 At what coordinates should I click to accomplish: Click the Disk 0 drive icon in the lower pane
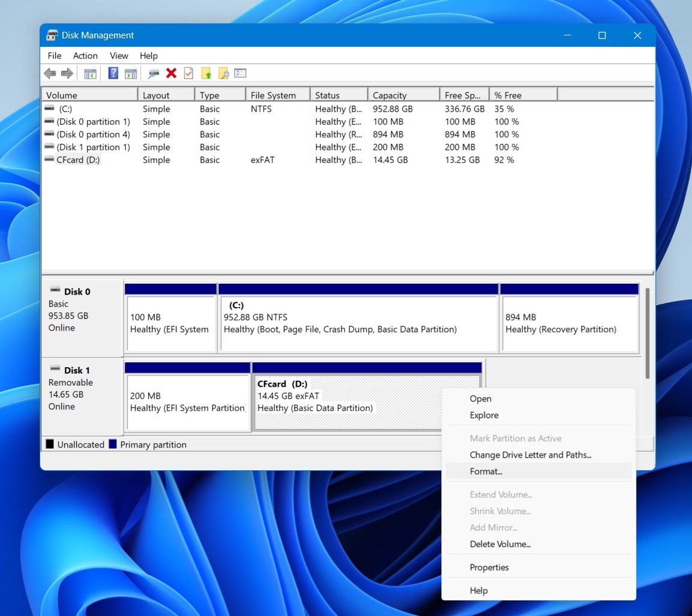click(x=55, y=290)
